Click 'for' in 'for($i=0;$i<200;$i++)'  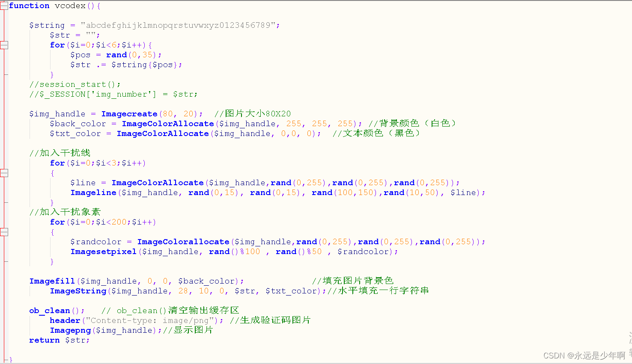coord(57,222)
